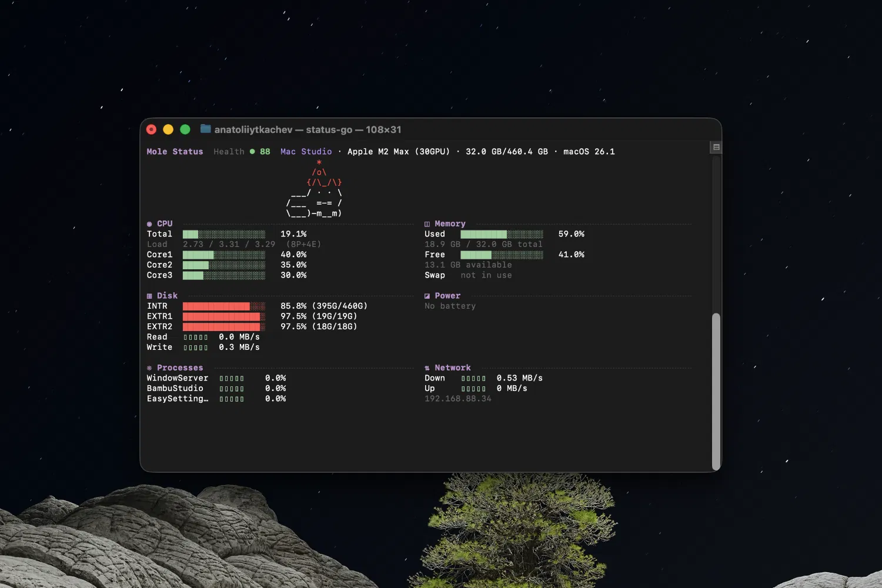Click the Core1 value '40.0%'

[293, 255]
